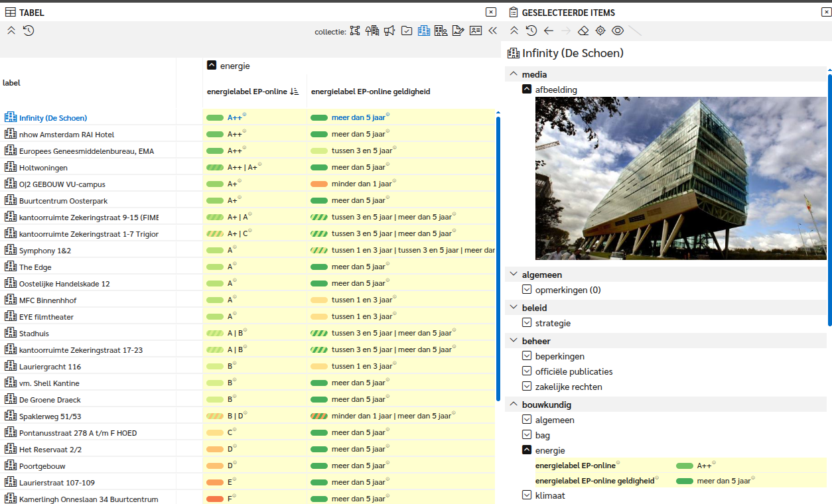Expand the strategie item under beleid
The height and width of the screenshot is (504, 832).
[x=527, y=323]
